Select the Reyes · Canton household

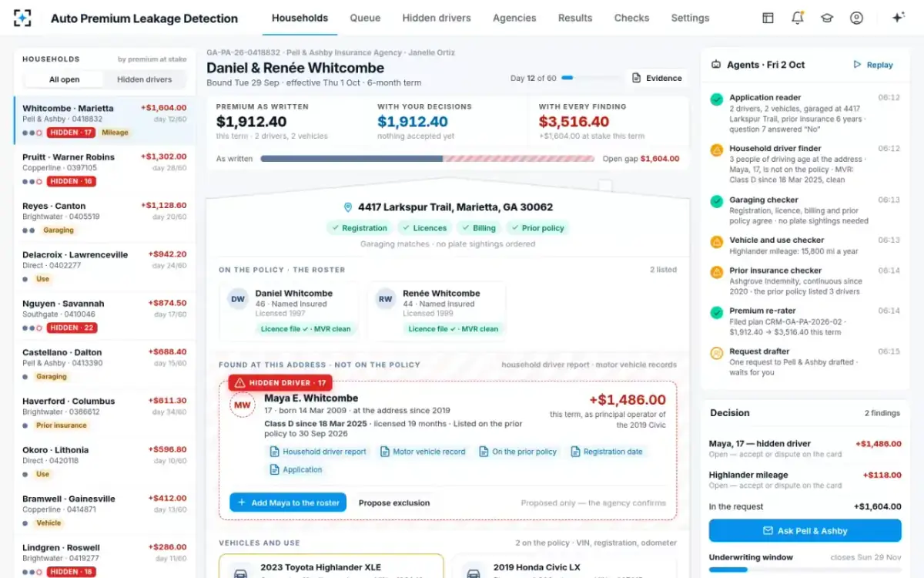[105, 219]
